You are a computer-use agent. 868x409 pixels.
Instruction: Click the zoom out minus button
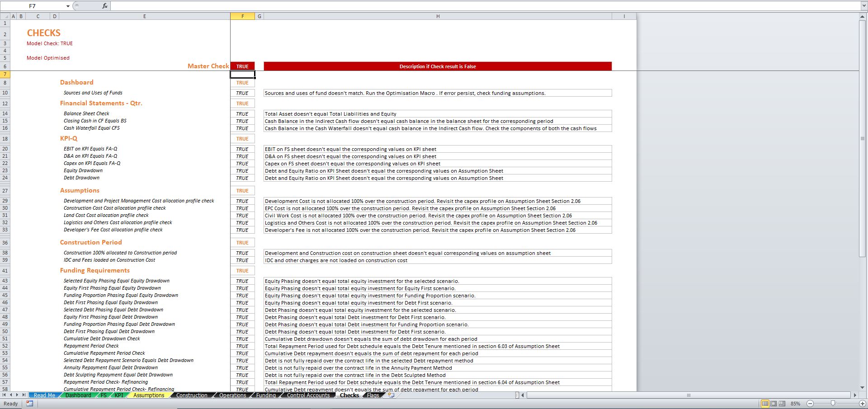pyautogui.click(x=810, y=404)
